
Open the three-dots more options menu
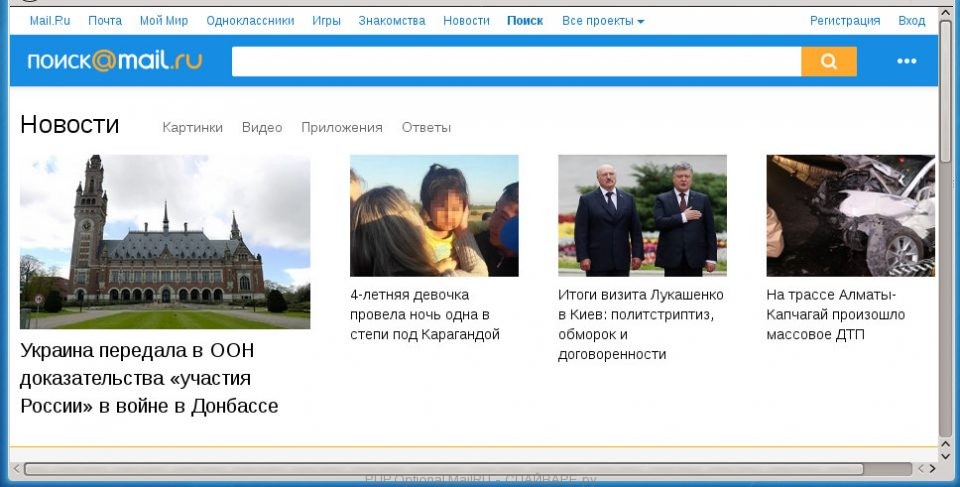pyautogui.click(x=906, y=62)
